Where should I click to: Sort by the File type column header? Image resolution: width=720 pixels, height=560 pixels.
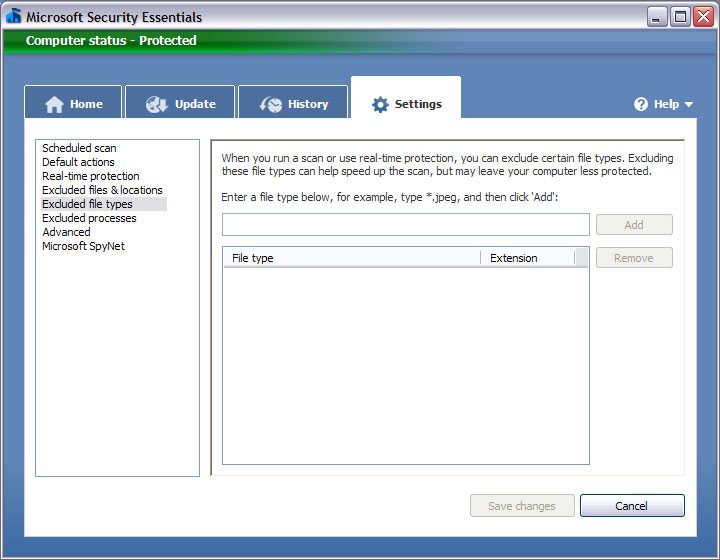coord(352,258)
